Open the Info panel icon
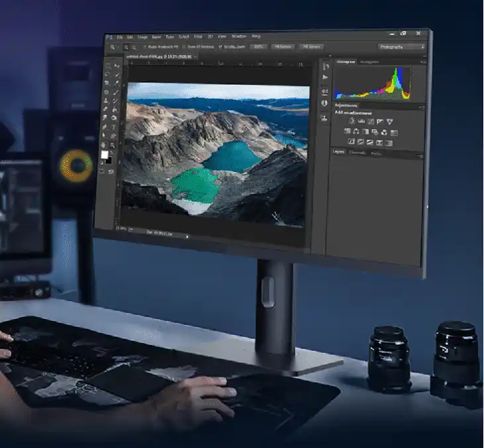Image resolution: width=484 pixels, height=448 pixels. point(324,104)
